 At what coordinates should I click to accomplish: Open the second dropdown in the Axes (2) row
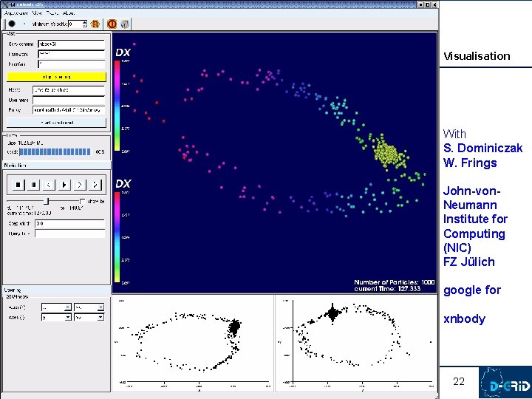pyautogui.click(x=89, y=317)
